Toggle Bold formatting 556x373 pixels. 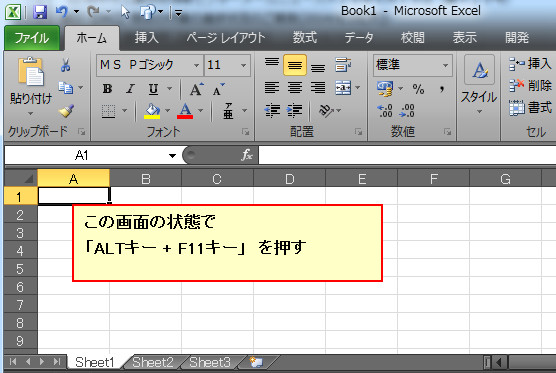click(x=107, y=89)
